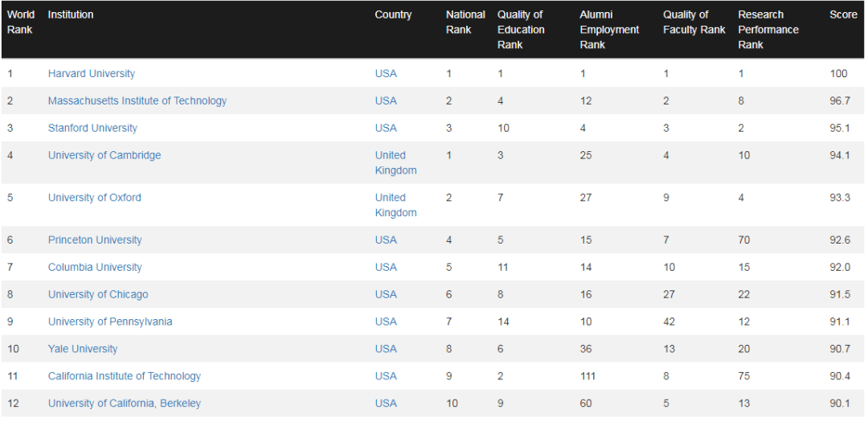This screenshot has height=422, width=868.
Task: Click Quality of Education Rank header
Action: click(x=521, y=30)
